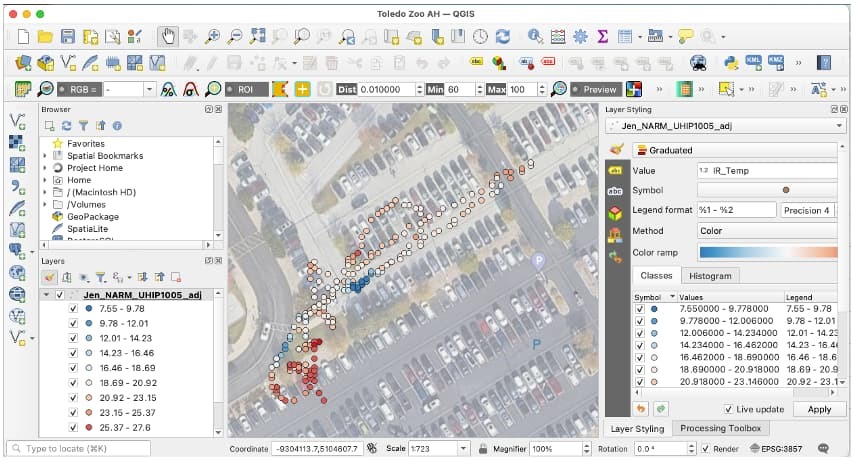
Task: Open the layer selector dropdown in Layer Styling
Action: click(725, 127)
